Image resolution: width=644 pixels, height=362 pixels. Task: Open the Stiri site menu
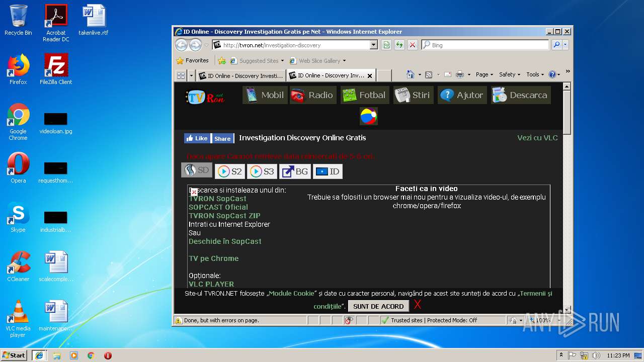(x=414, y=95)
